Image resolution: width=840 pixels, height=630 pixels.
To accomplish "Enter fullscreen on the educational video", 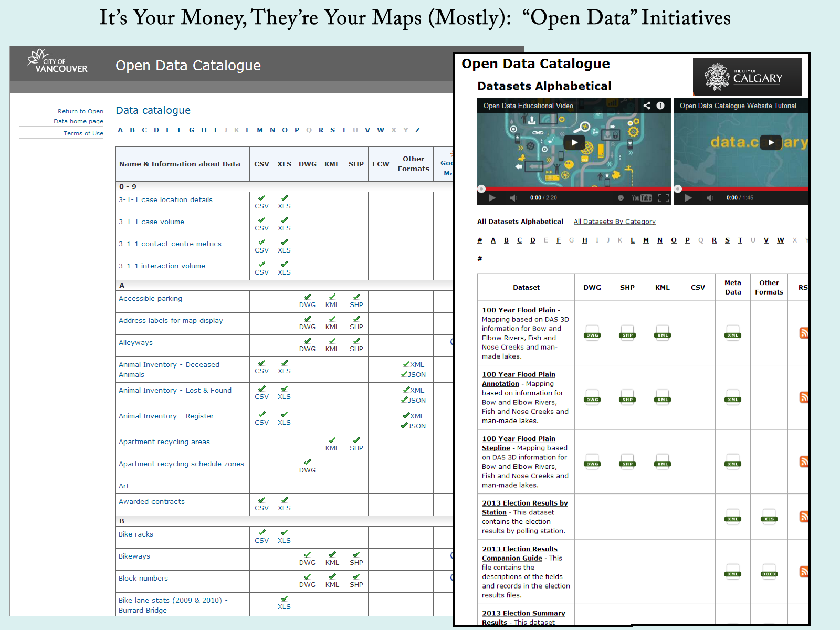I will coord(664,198).
